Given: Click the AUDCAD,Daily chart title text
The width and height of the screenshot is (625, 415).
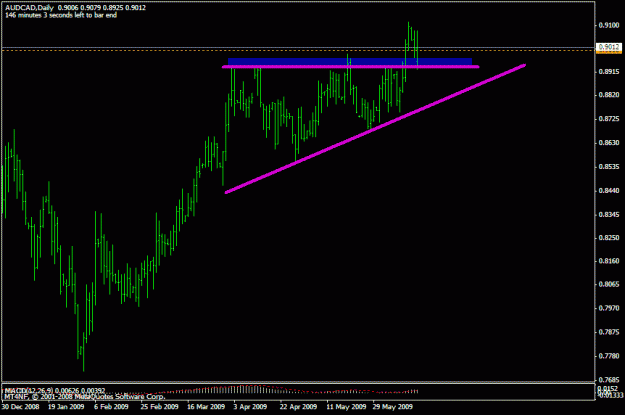Looking at the screenshot, I should [x=29, y=8].
